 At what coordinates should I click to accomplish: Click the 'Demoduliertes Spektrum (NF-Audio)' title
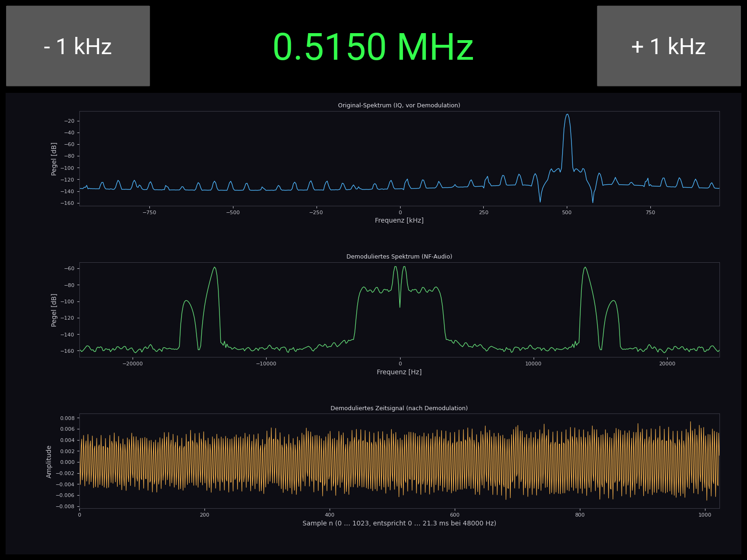399,257
